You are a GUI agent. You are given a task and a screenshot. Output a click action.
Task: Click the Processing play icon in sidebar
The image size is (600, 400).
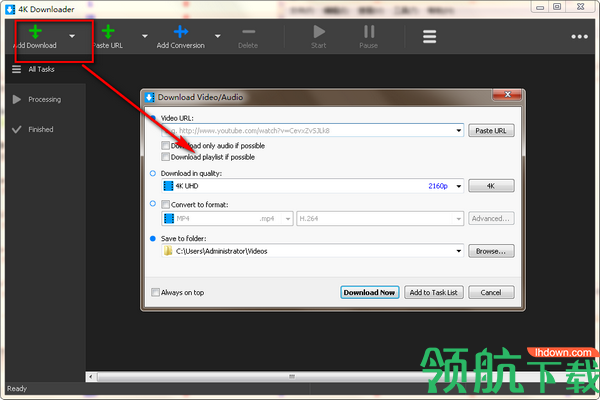(x=16, y=100)
